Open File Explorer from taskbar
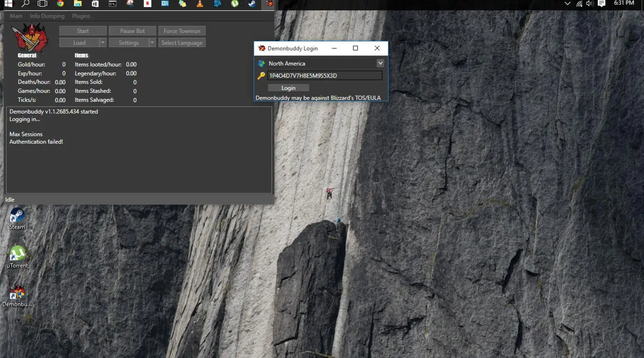 pyautogui.click(x=77, y=4)
